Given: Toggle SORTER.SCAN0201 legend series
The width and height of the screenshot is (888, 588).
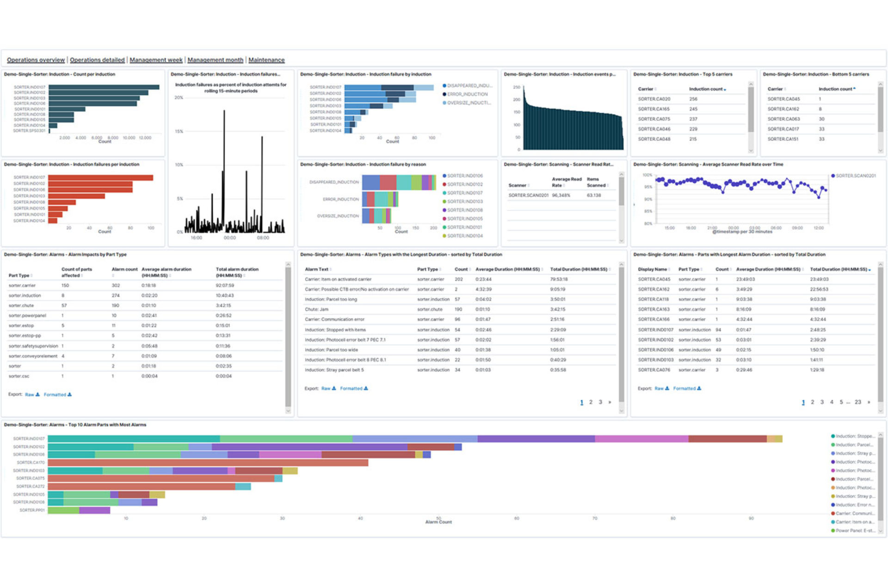Looking at the screenshot, I should 853,176.
